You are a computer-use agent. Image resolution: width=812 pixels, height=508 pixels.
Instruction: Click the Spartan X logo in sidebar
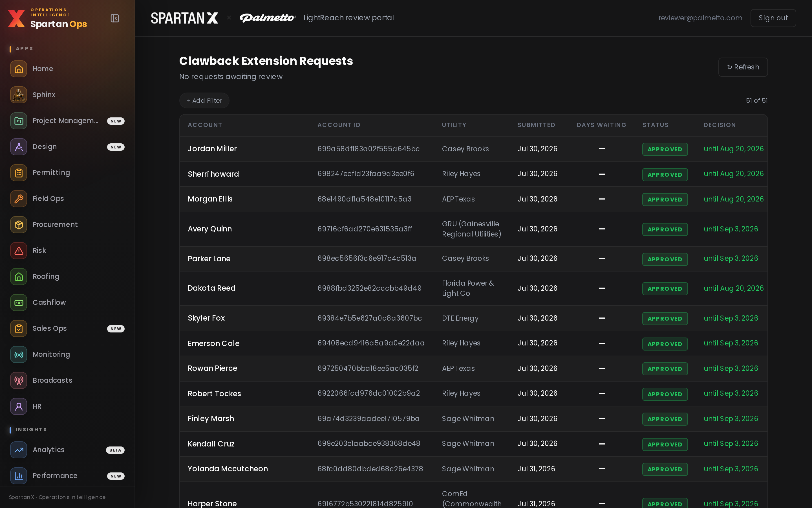tap(16, 18)
